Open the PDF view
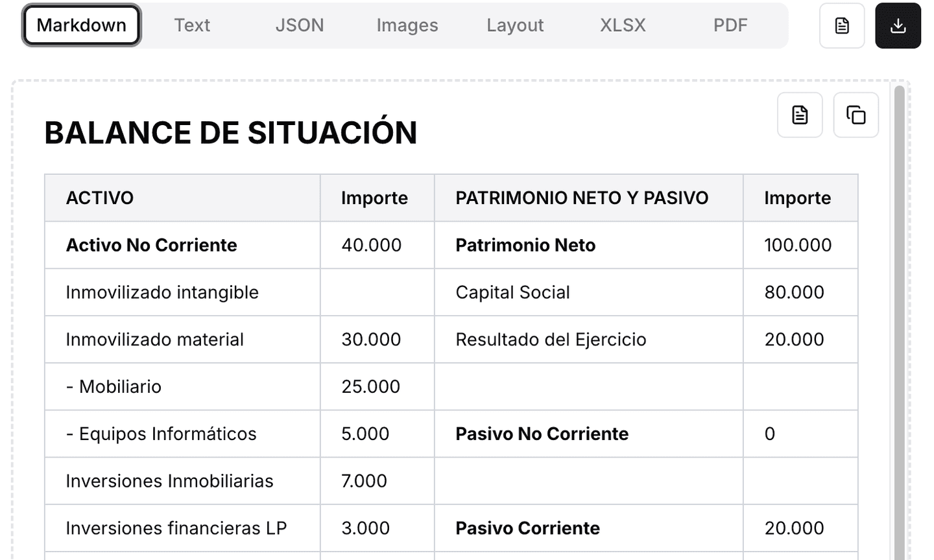 [730, 25]
